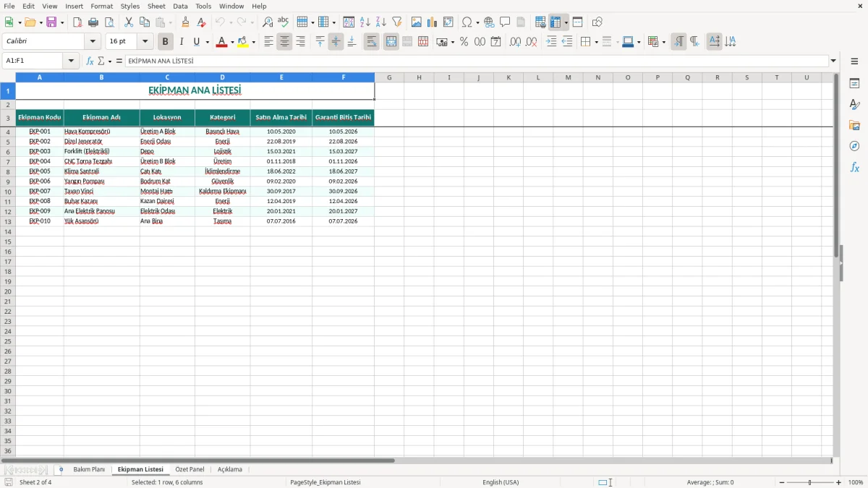
Task: Open Paste options dropdown arrow
Action: click(170, 22)
